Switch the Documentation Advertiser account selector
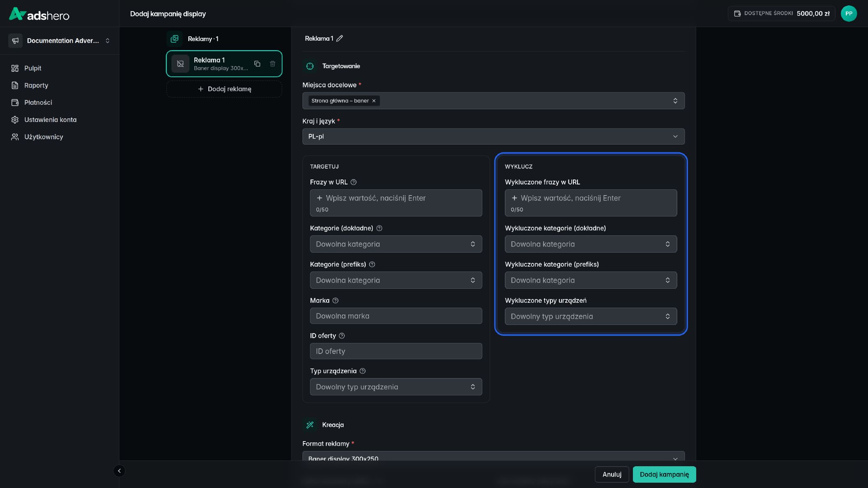868x488 pixels. click(x=60, y=41)
